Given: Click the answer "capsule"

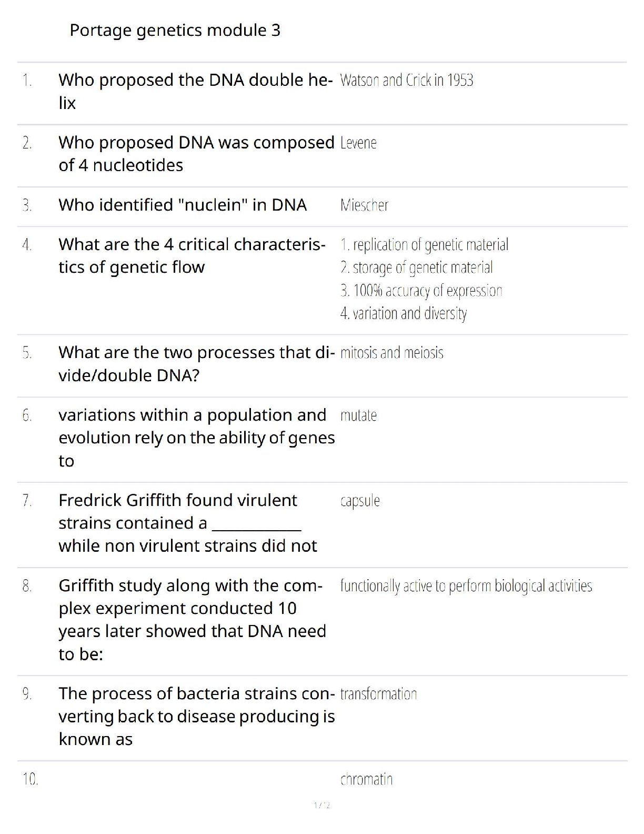Looking at the screenshot, I should 360,501.
